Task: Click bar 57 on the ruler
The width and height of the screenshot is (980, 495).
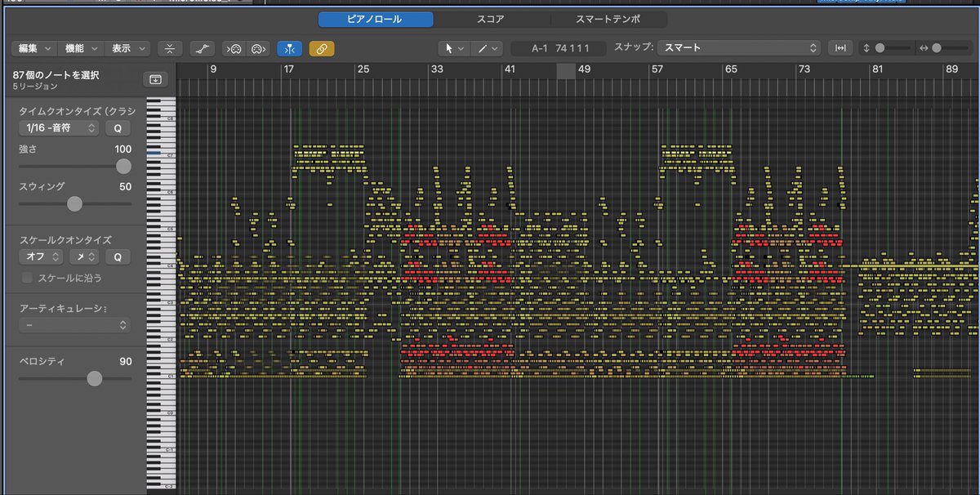Action: 657,71
